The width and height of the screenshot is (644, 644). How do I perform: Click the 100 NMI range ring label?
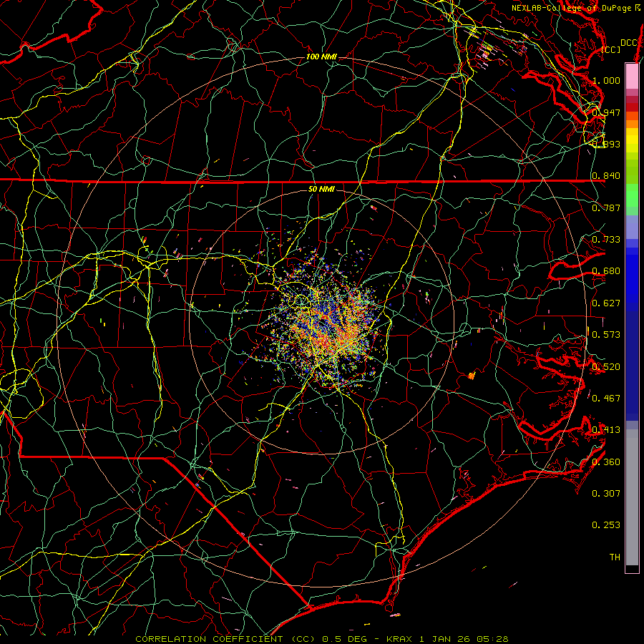(321, 57)
